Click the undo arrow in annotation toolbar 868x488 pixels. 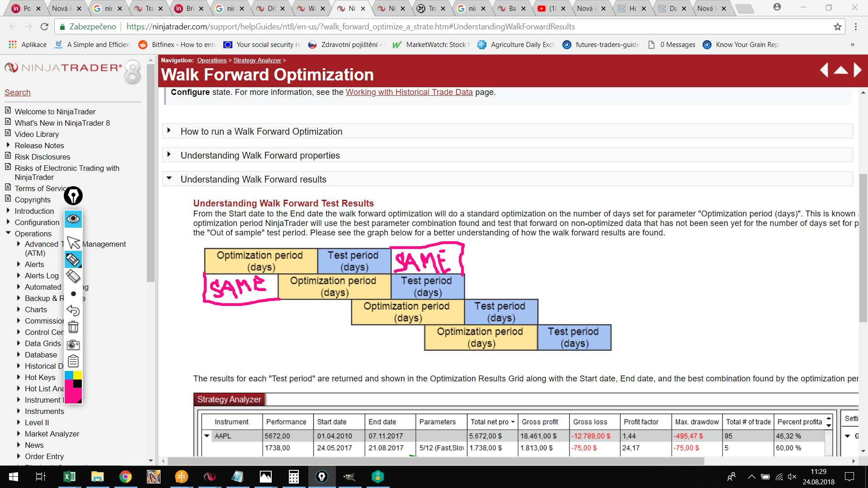73,310
